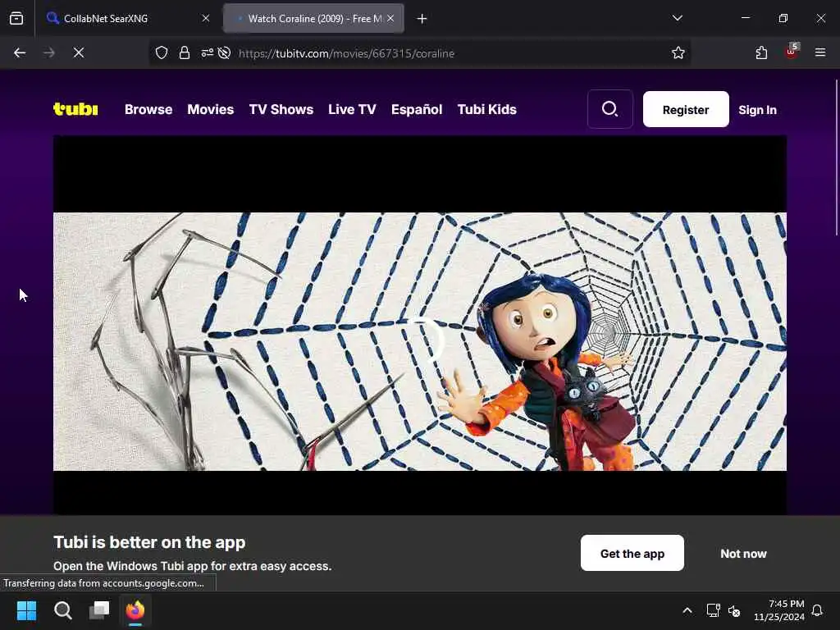The width and height of the screenshot is (840, 630).
Task: Click the Sign In link
Action: (757, 110)
